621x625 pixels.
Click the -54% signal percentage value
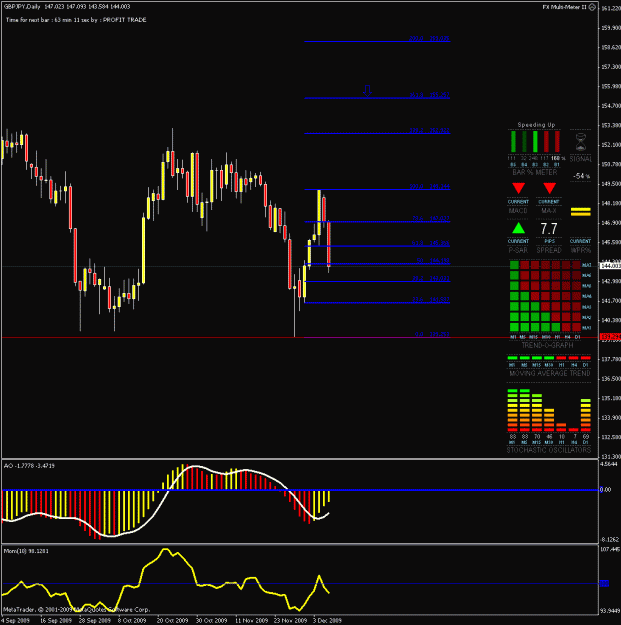[581, 176]
